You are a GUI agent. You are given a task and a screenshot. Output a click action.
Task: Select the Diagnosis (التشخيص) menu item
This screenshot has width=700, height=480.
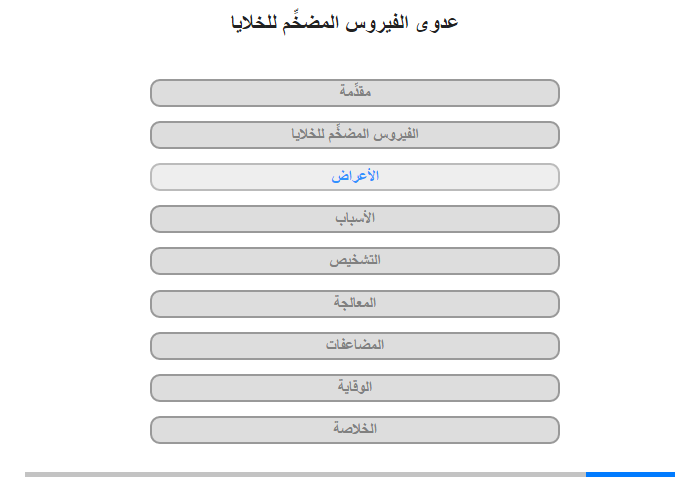click(354, 261)
